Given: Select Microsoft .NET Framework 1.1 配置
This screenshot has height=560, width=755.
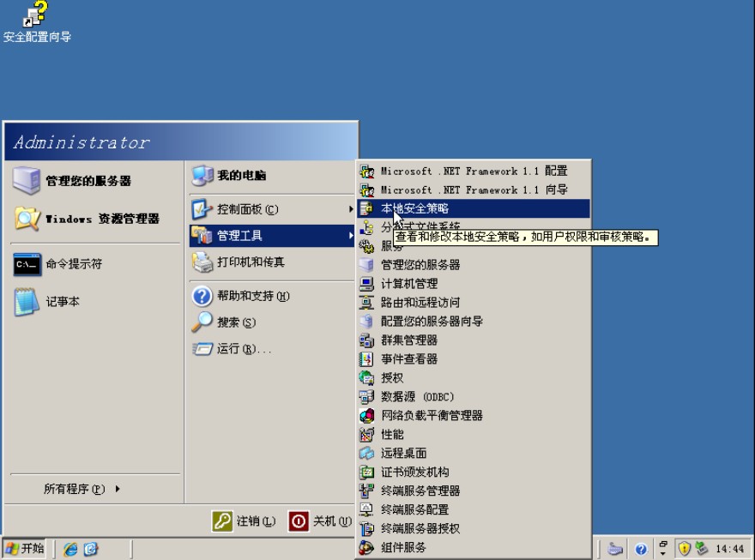Looking at the screenshot, I should [474, 171].
